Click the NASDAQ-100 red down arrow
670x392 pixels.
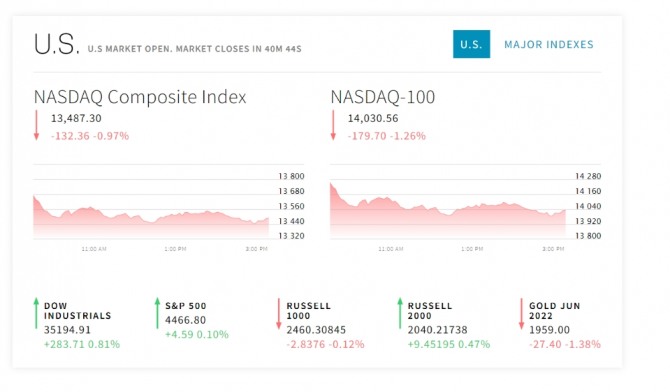pos(333,125)
